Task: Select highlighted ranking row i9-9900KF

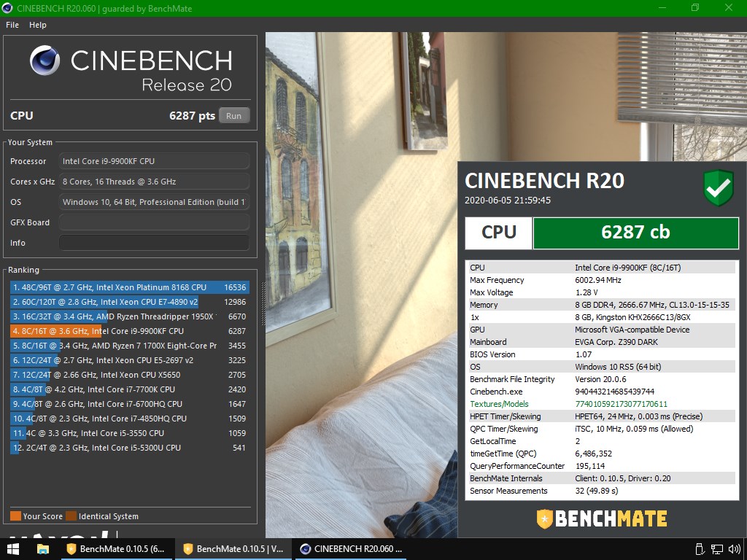Action: pos(130,331)
